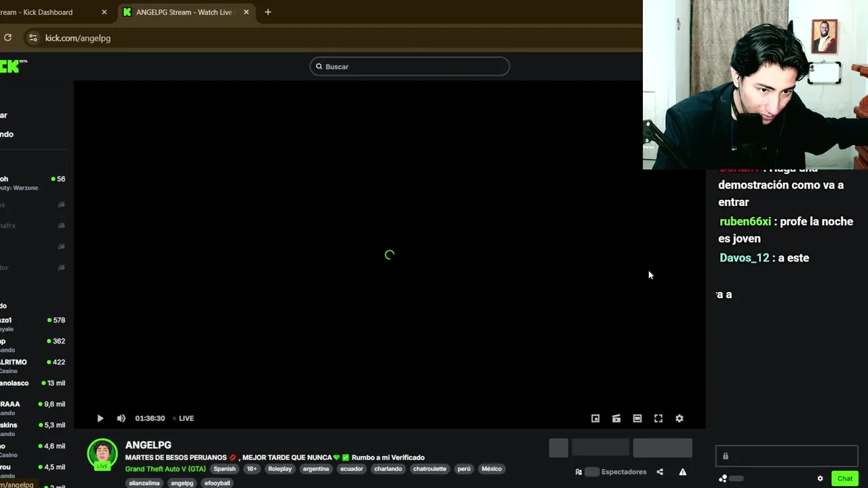868x488 pixels.
Task: Jump to LIVE in the player
Action: (x=183, y=418)
